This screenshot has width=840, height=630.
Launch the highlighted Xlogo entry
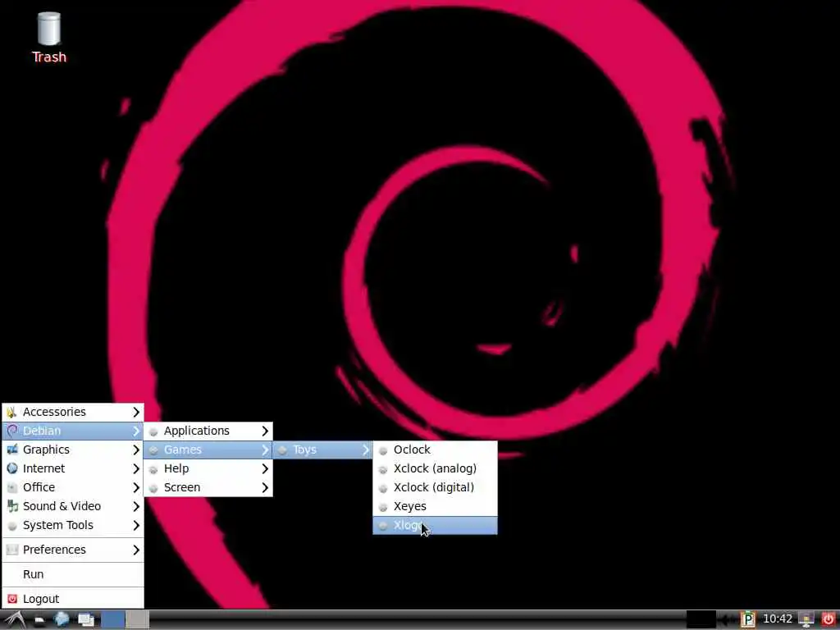[435, 525]
